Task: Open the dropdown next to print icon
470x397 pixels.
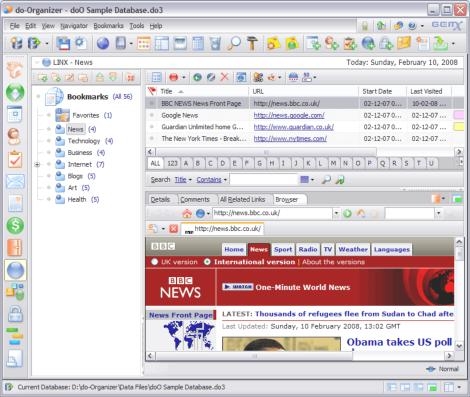Action: 184,77
